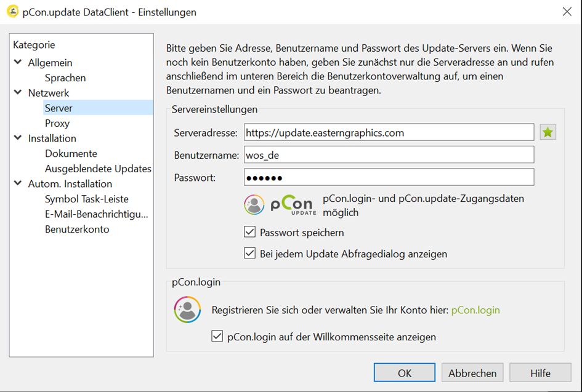The height and width of the screenshot is (392, 582).
Task: Open Symbol Task-Leiste settings
Action: (x=86, y=199)
